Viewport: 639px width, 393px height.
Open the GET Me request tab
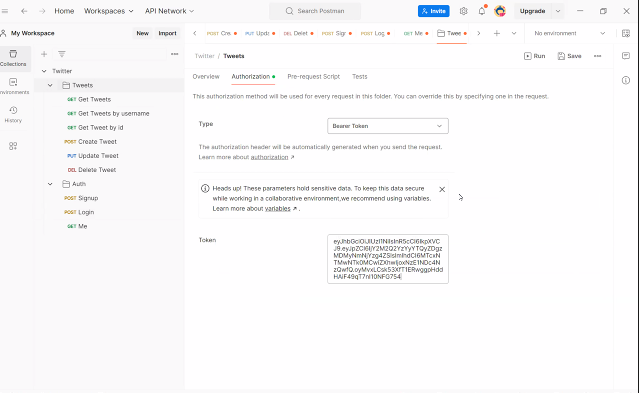[x=416, y=33]
